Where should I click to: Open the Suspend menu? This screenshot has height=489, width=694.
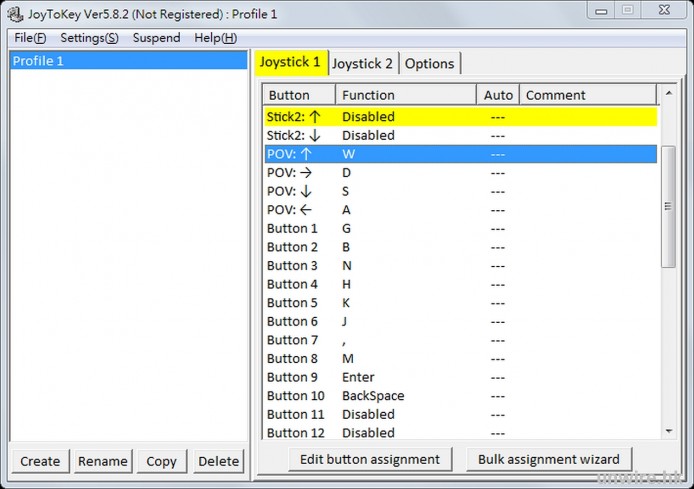[157, 38]
